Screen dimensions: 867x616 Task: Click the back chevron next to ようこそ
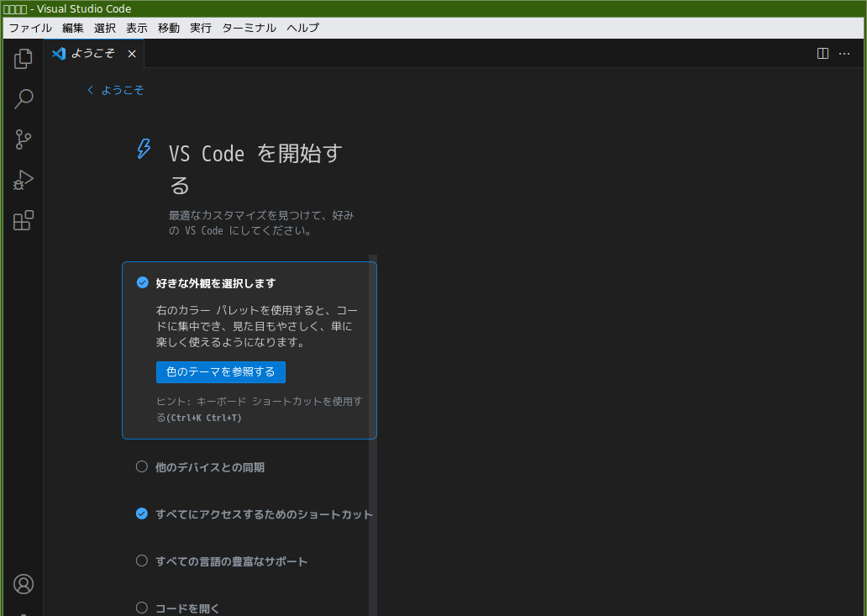tap(90, 90)
